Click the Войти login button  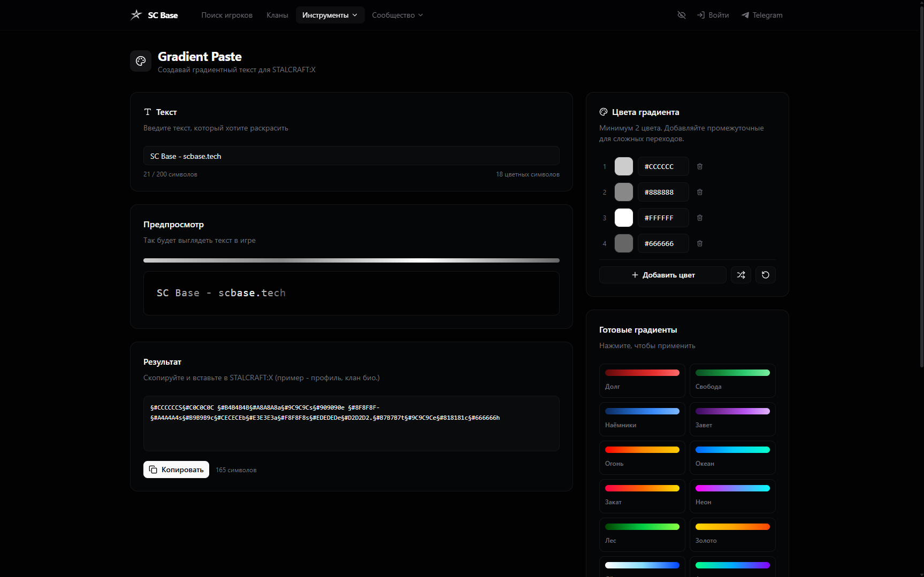(x=713, y=15)
